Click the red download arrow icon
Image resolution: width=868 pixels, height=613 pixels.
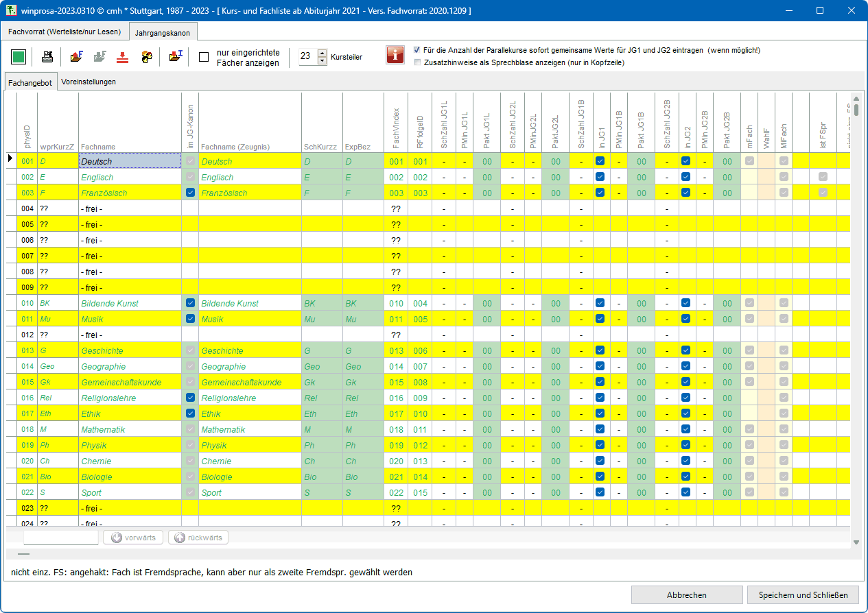122,57
